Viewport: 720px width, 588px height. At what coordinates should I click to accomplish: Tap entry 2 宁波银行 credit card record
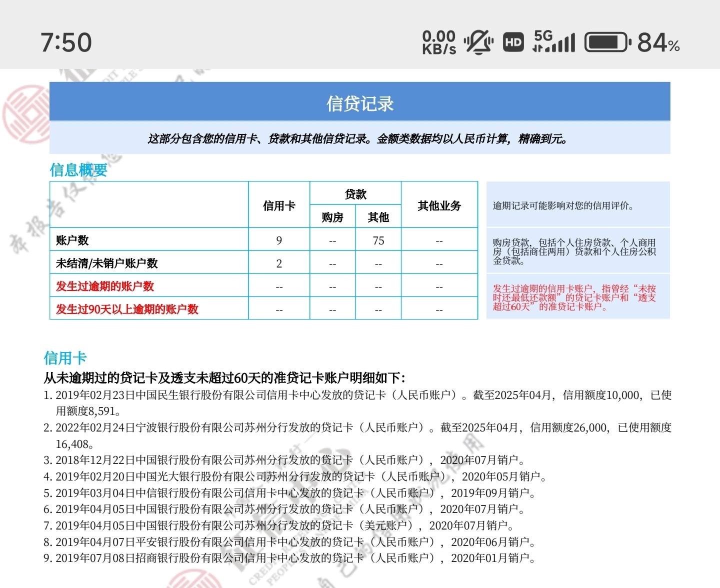[x=357, y=435]
